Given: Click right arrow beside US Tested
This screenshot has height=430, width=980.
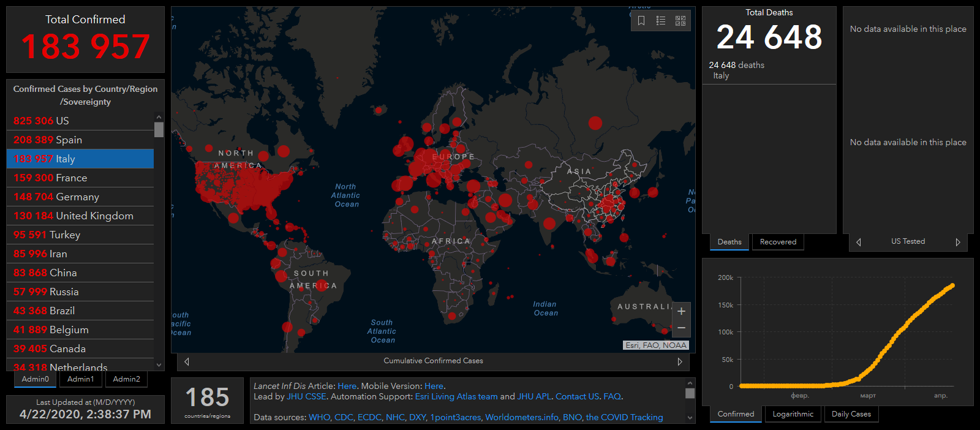Looking at the screenshot, I should tap(957, 242).
